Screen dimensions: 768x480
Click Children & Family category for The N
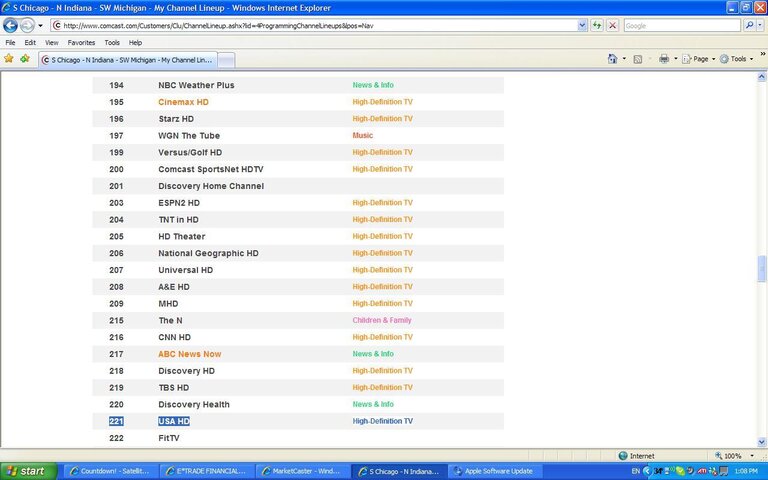pos(382,320)
